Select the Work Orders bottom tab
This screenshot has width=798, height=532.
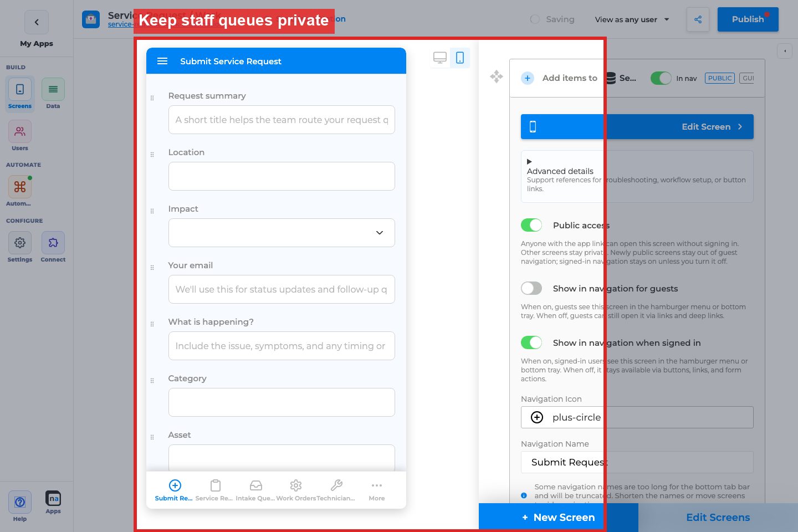click(x=296, y=490)
